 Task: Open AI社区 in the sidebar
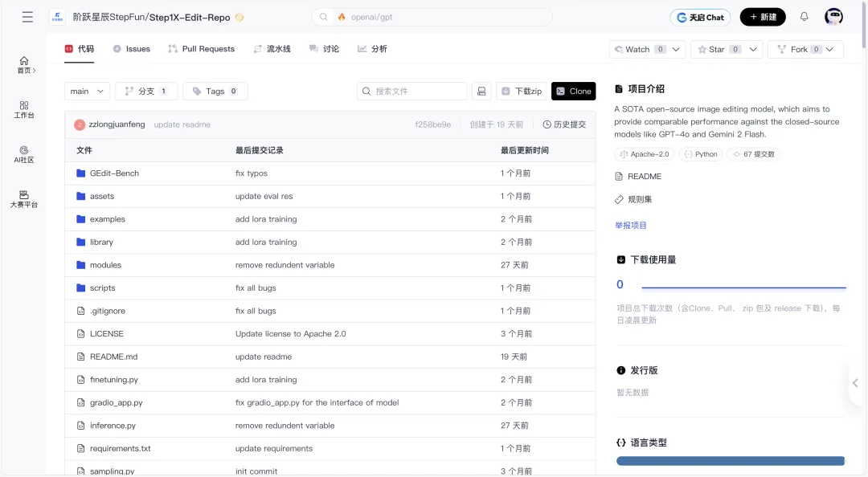24,154
